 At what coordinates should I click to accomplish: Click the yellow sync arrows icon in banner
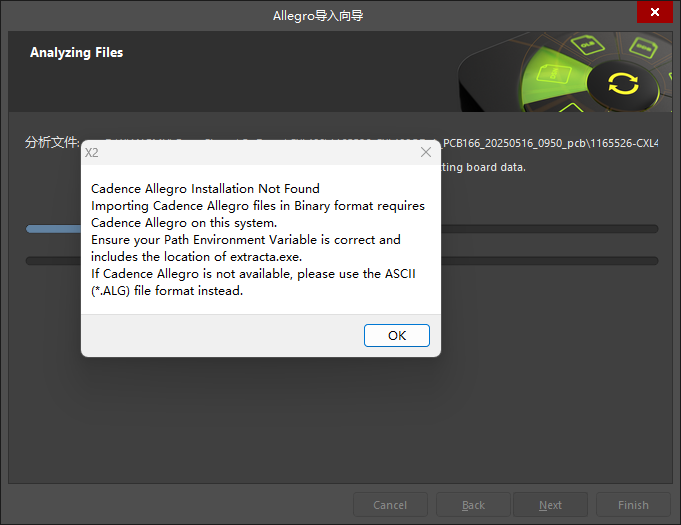[623, 83]
